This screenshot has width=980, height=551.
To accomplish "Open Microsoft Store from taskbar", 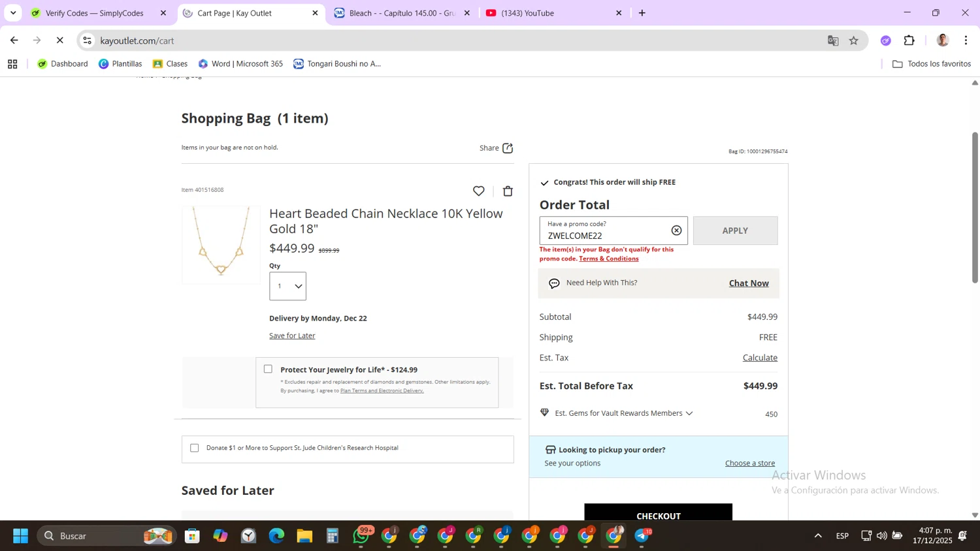I will (192, 536).
